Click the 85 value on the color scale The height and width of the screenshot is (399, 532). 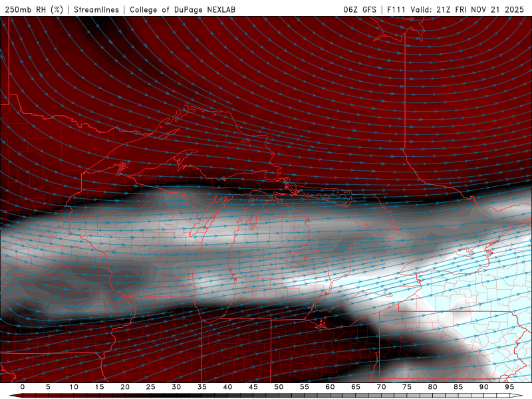tap(458, 387)
